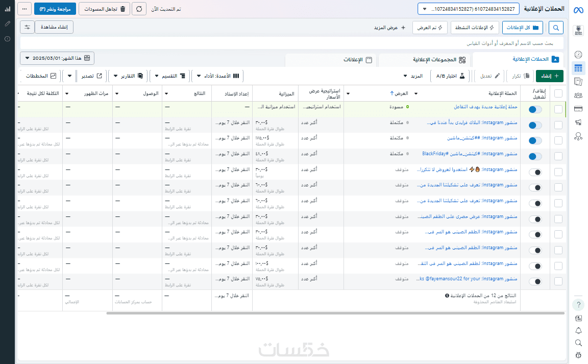This screenshot has width=588, height=364.
Task: Open the fayemansour22 Instagram post campaign link
Action: click(x=467, y=279)
